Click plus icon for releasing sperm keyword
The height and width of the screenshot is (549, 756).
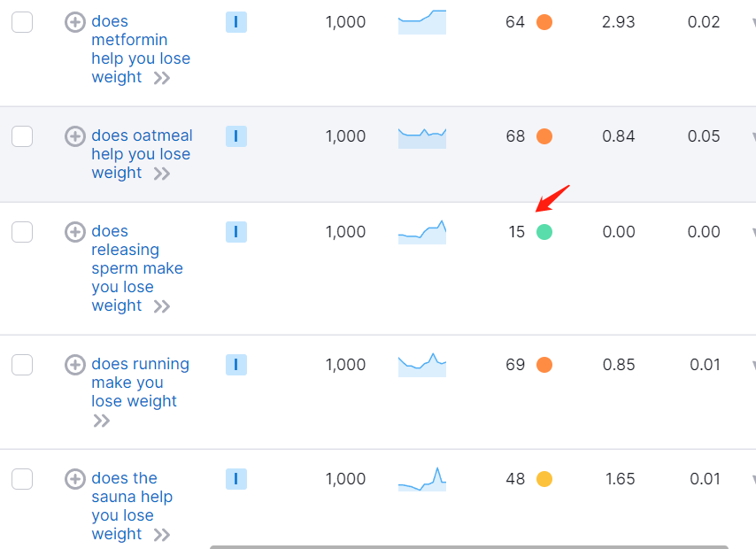point(75,232)
